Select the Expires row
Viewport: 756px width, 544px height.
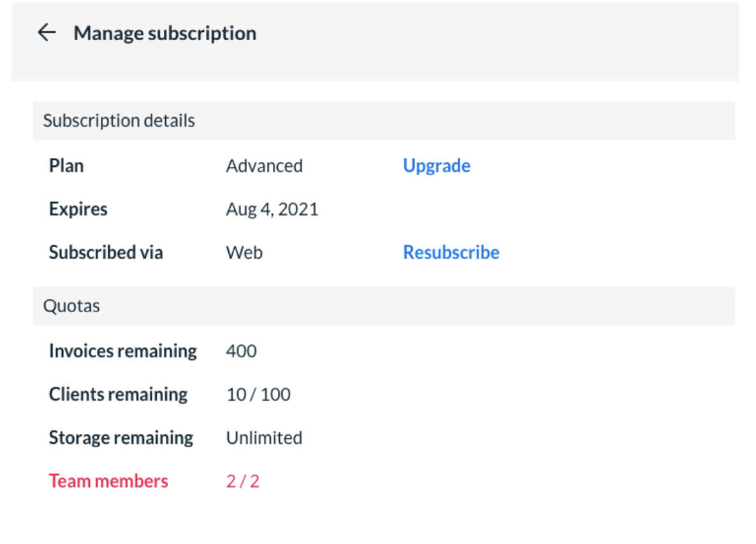coord(78,209)
